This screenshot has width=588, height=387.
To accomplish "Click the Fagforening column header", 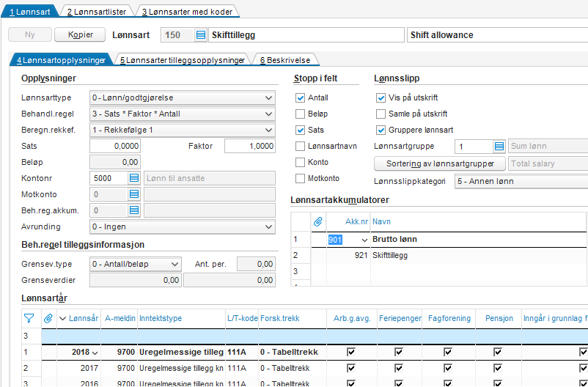I will pyautogui.click(x=449, y=318).
